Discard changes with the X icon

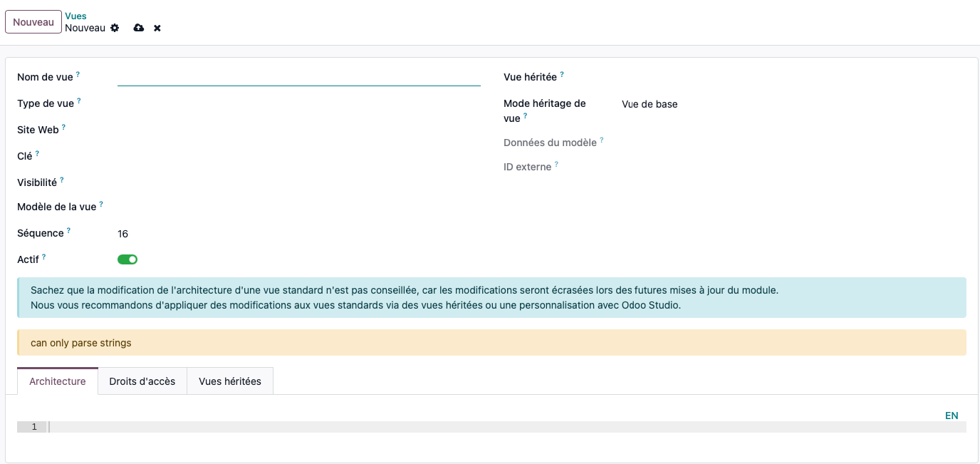click(157, 28)
